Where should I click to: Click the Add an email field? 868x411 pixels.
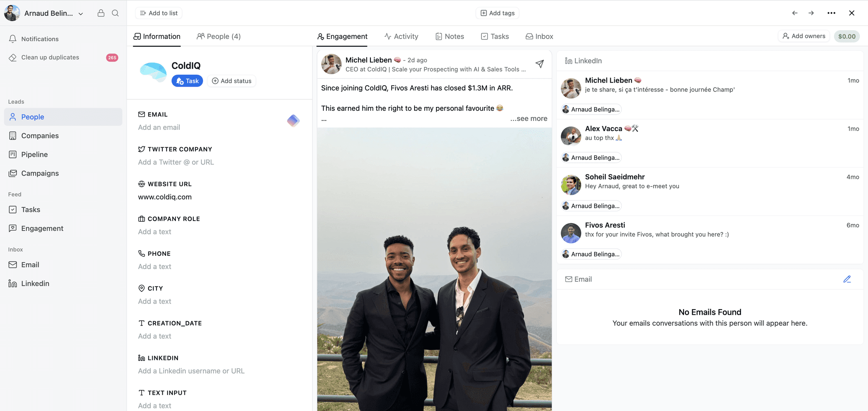[x=159, y=127]
